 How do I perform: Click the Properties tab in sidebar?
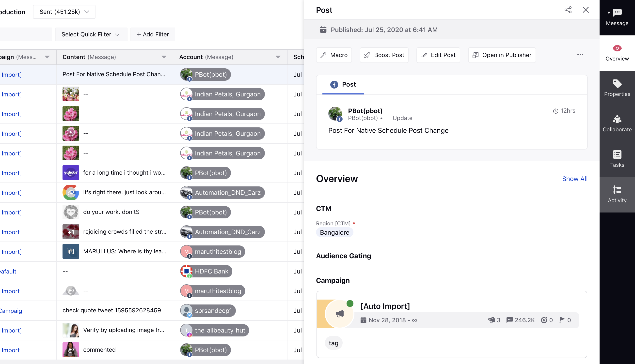click(617, 87)
